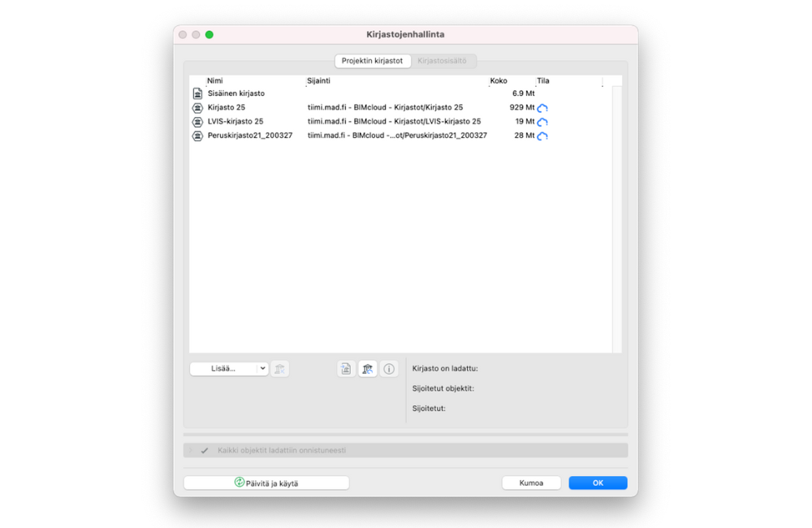Click the location path ending ot/Peruskirjasto21_200327

(x=397, y=135)
